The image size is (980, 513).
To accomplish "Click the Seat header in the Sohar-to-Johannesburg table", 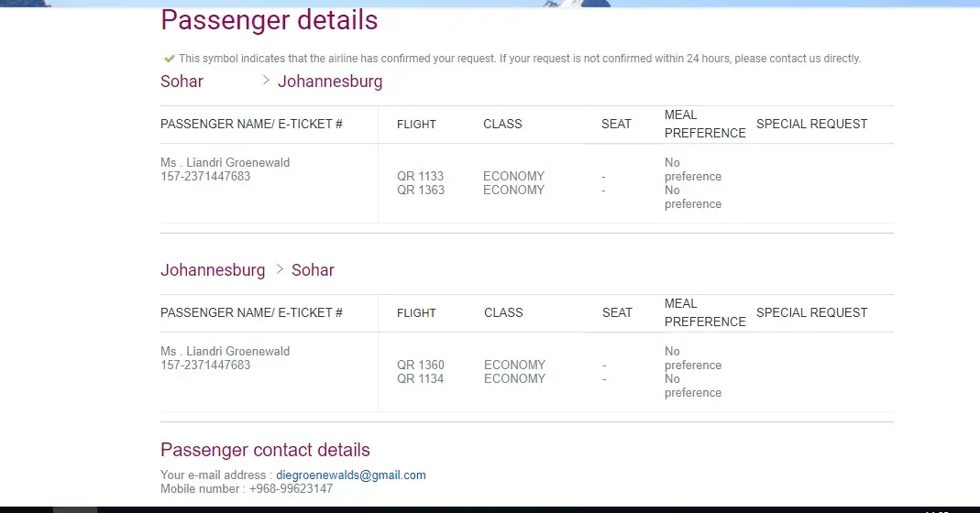I will click(x=616, y=124).
